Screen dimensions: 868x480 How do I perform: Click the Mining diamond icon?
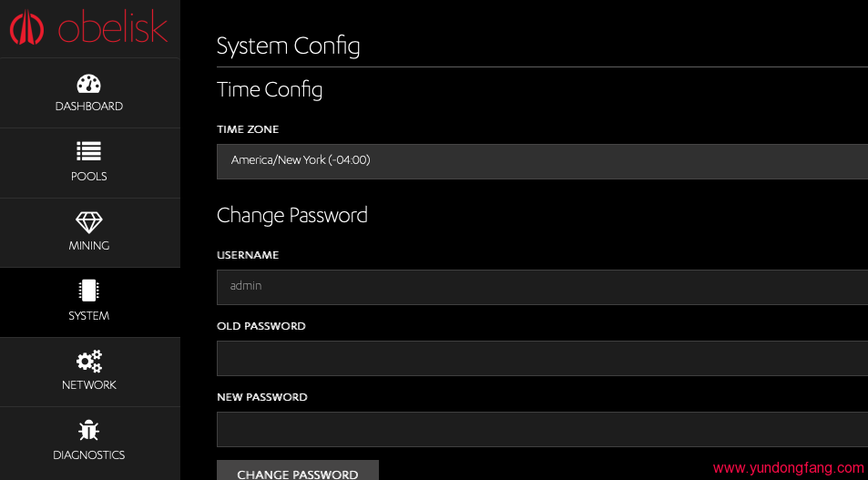[x=89, y=221]
